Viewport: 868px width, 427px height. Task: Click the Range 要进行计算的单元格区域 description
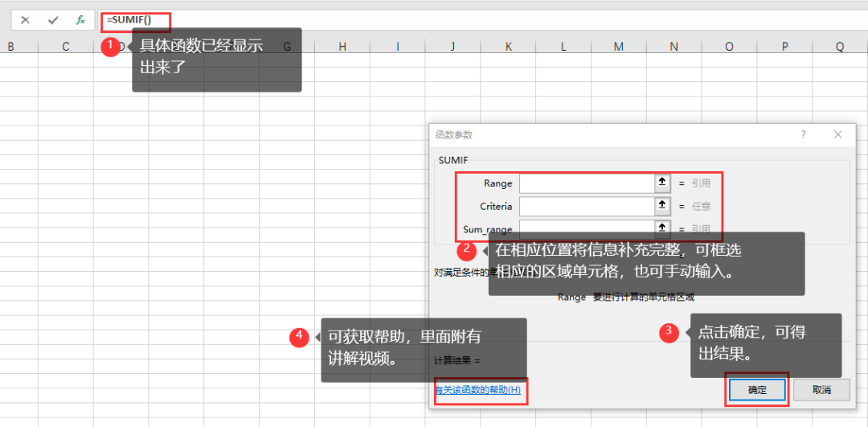tap(625, 298)
